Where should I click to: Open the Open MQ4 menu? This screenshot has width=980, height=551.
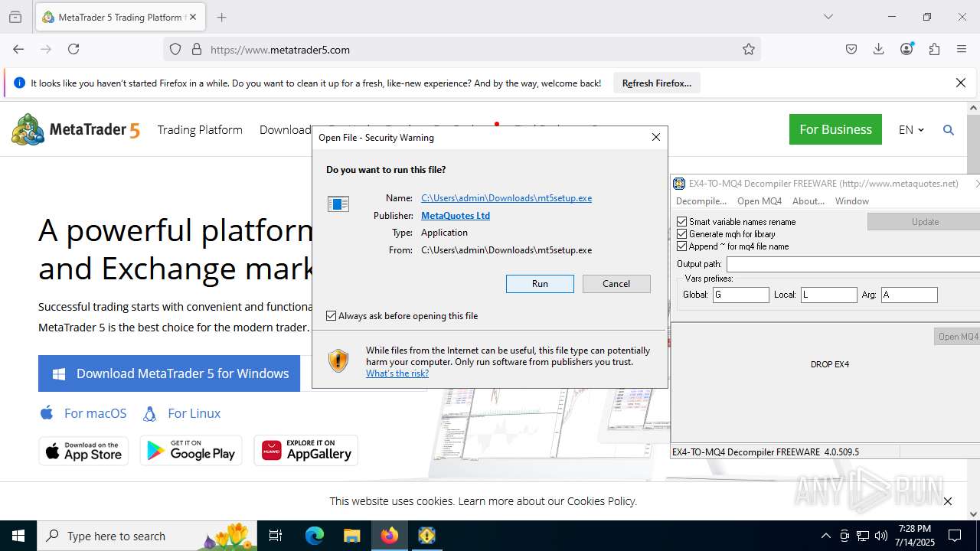pyautogui.click(x=759, y=201)
